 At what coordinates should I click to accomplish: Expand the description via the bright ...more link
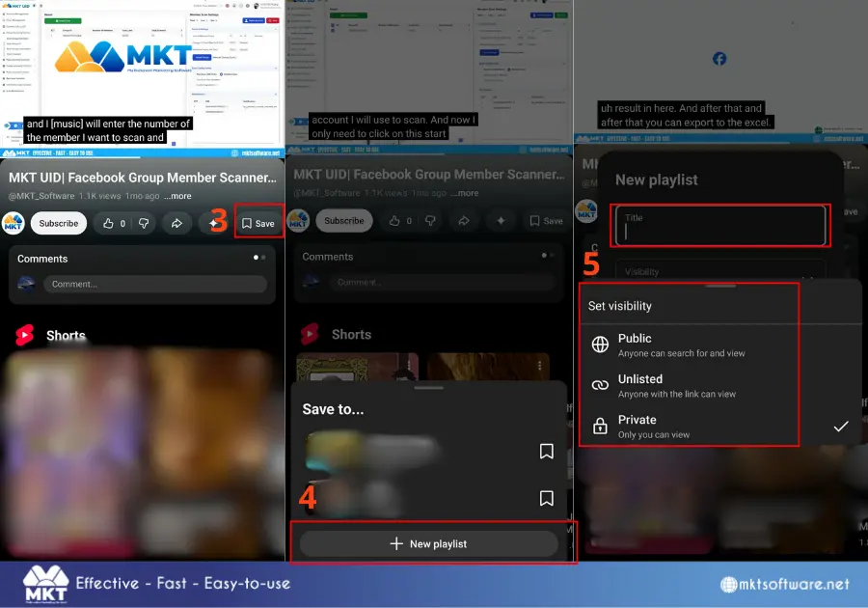[177, 196]
